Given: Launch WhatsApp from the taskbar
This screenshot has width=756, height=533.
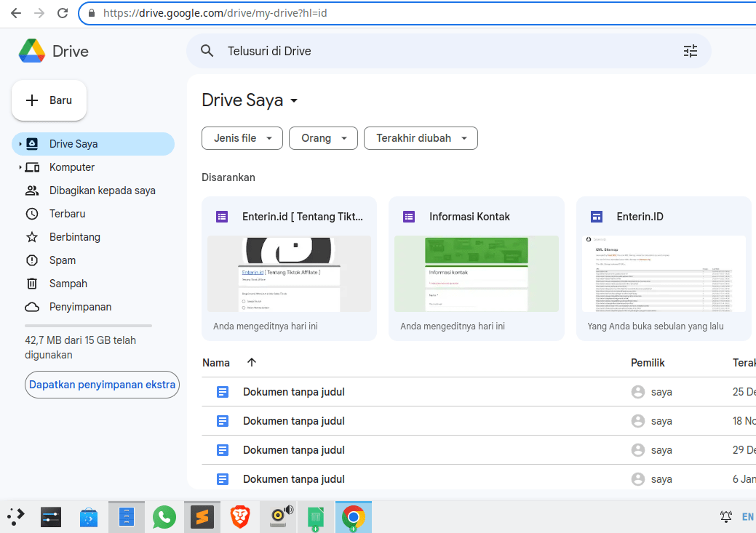Looking at the screenshot, I should click(x=164, y=517).
